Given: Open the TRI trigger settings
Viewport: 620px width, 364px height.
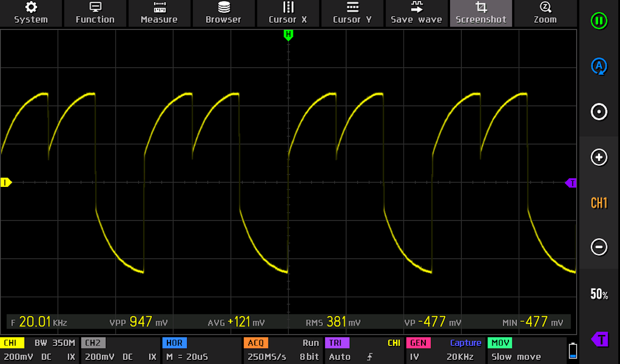Looking at the screenshot, I should pos(363,350).
